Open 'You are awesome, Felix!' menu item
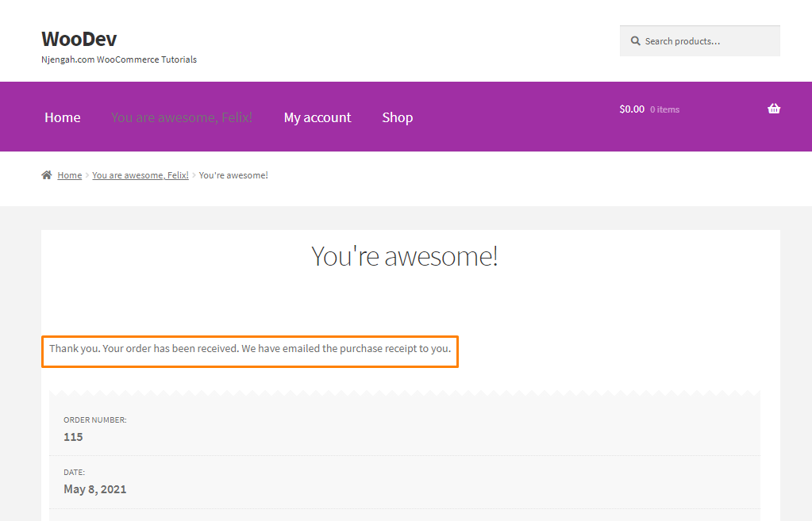 (181, 117)
